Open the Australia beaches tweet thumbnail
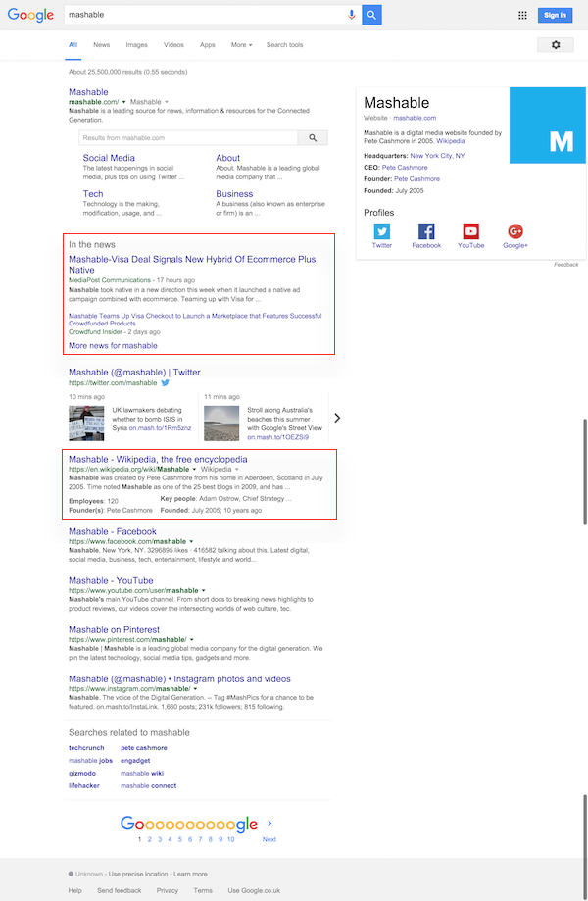Screen dimensions: 588x901 [x=221, y=424]
